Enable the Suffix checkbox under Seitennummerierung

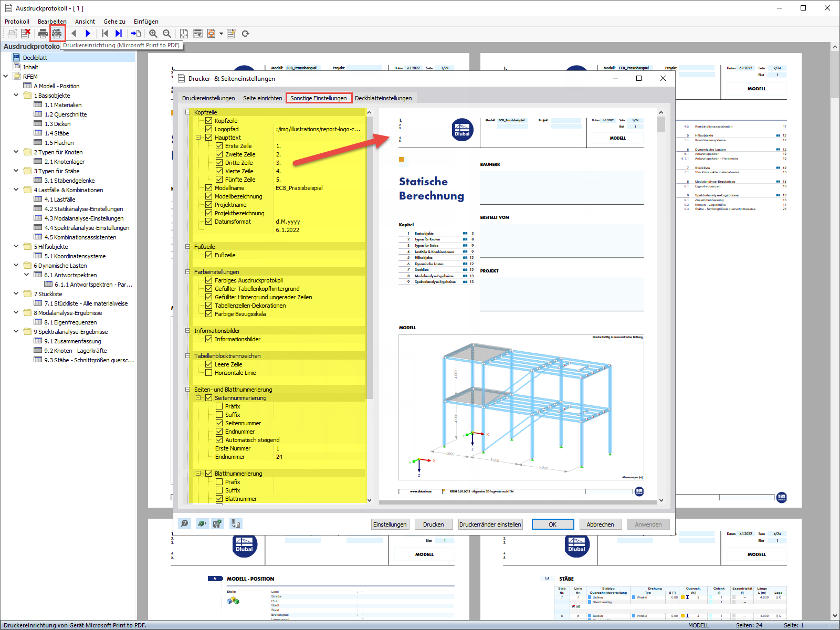[219, 414]
